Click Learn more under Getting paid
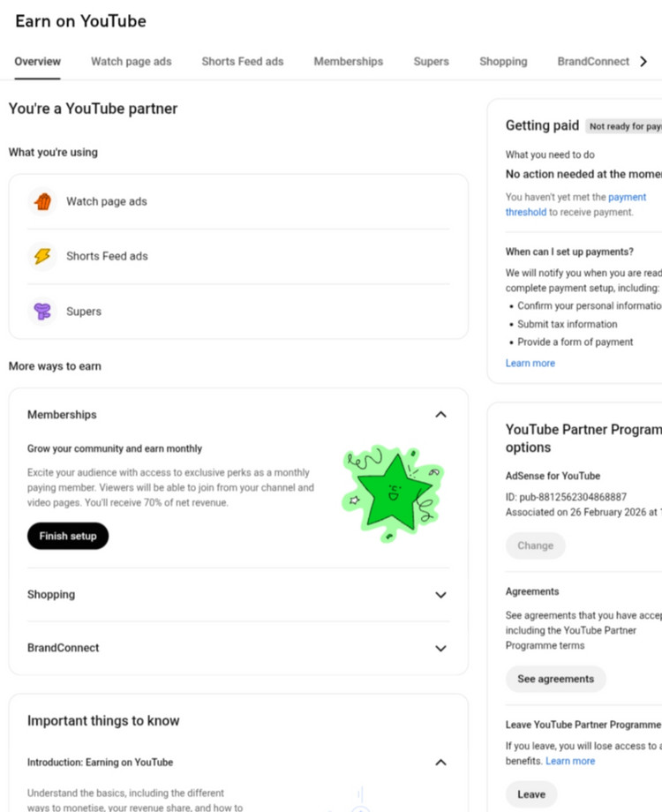Screen dimensions: 662x812 click(530, 363)
